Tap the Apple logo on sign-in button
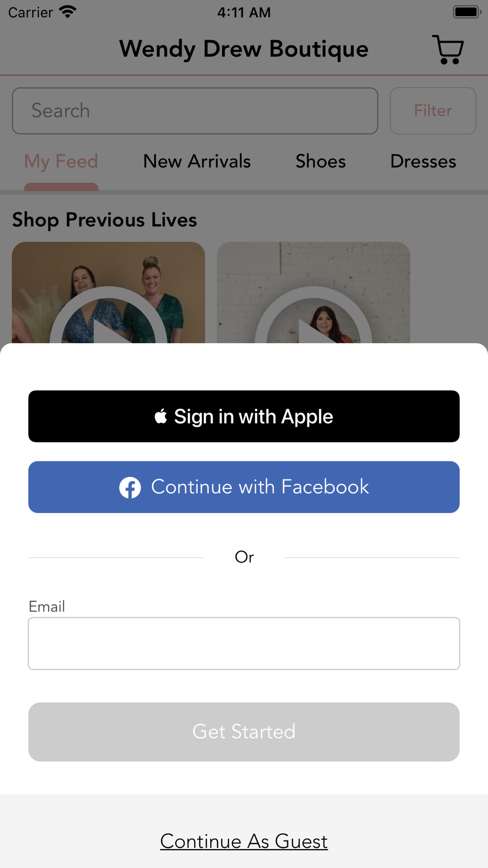 click(161, 416)
